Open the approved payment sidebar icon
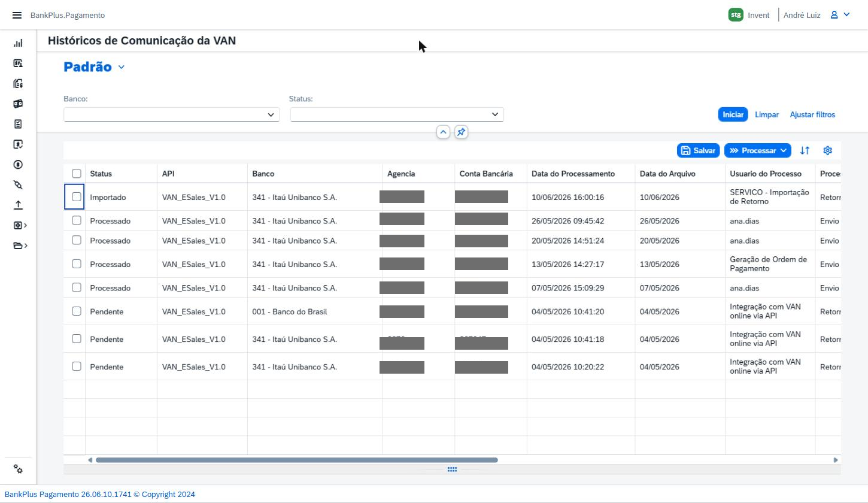 18,144
